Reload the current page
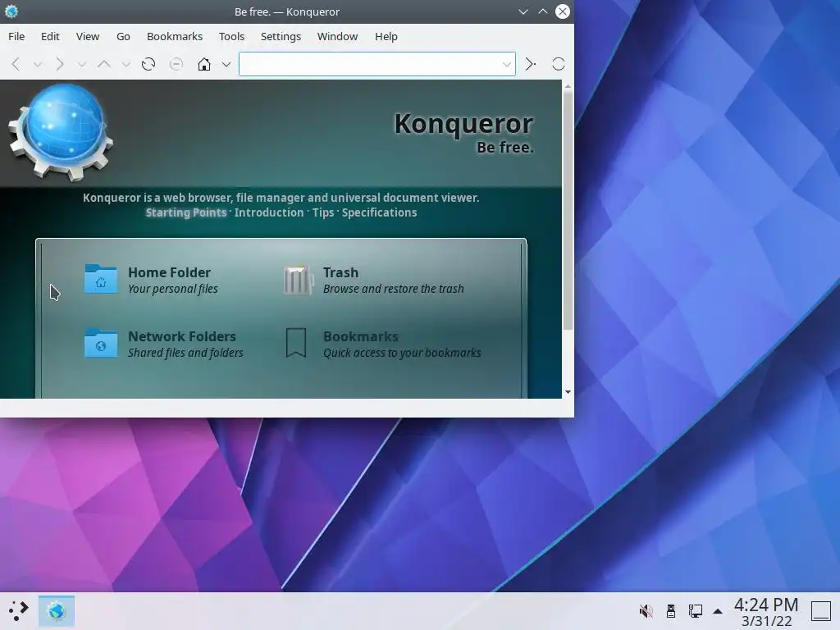840x630 pixels. click(x=148, y=64)
